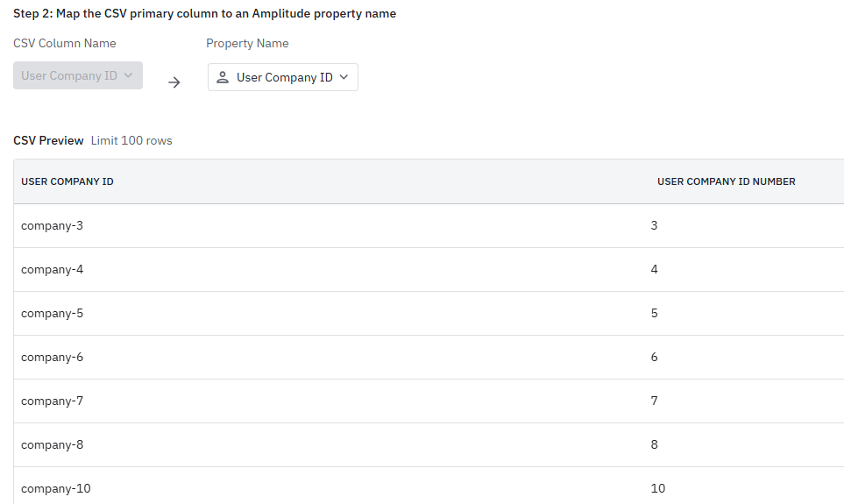Click the Limit 100 rows label

131,140
